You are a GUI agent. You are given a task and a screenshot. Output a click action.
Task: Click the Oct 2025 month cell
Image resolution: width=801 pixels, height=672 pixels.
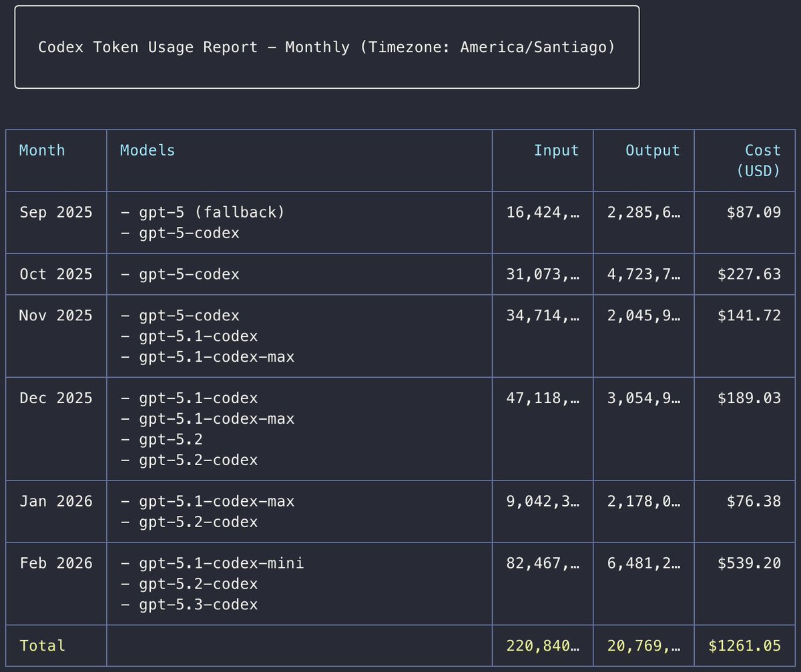point(56,274)
